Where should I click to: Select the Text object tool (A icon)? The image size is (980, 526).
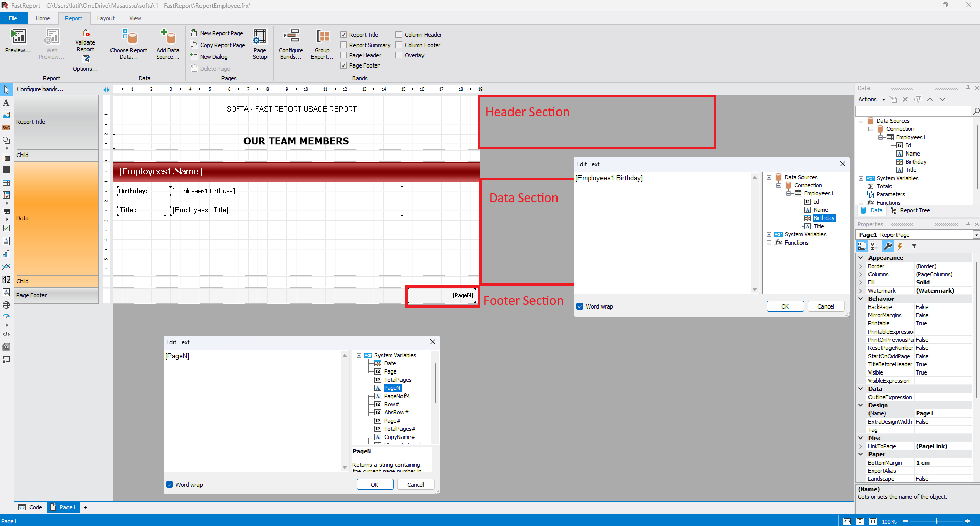(6, 103)
